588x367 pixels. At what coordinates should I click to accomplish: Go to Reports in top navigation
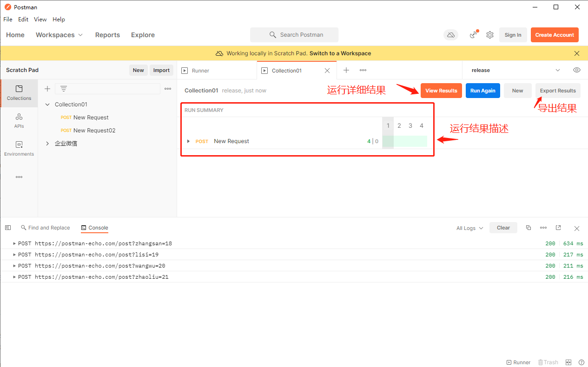pos(107,35)
